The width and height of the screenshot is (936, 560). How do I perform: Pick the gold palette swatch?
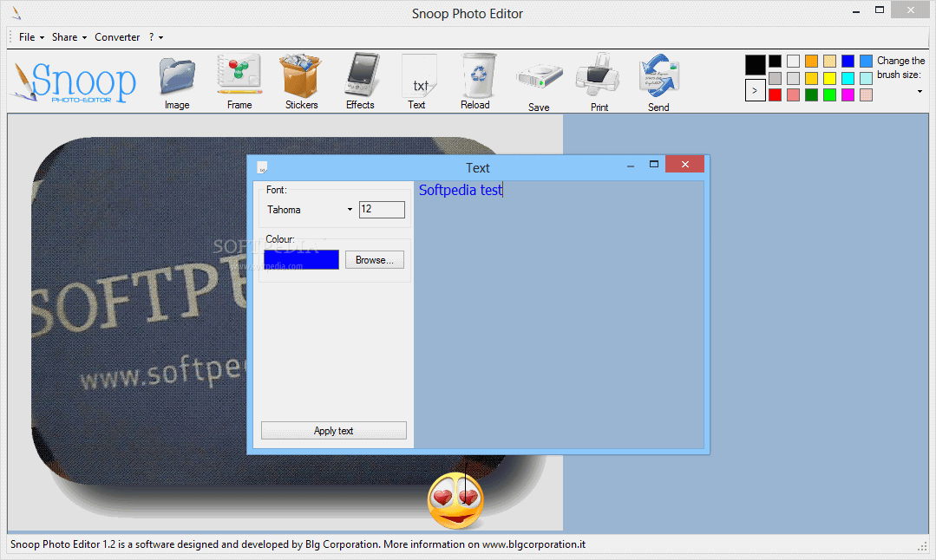[x=811, y=78]
